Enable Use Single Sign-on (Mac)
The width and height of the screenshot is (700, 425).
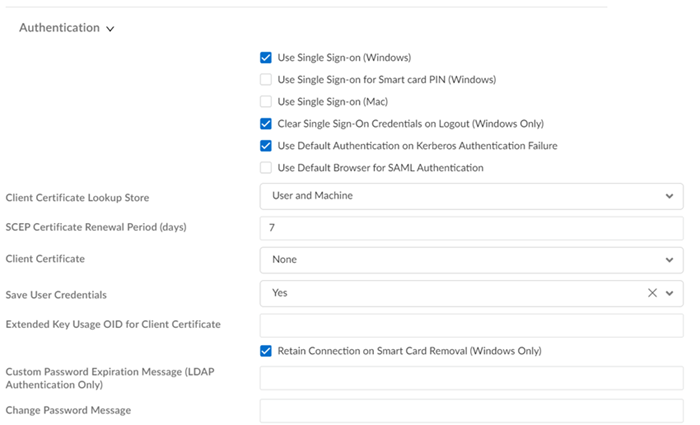(x=266, y=101)
